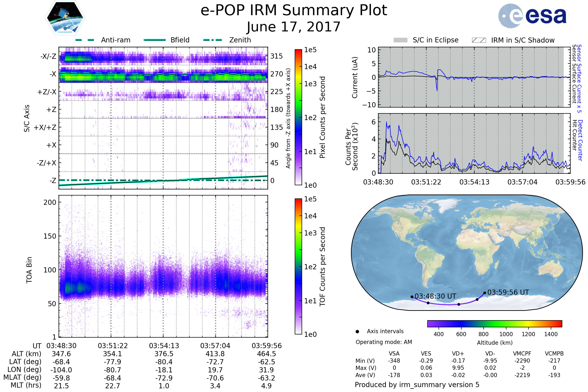Click the VMCPF voltage column header

click(x=522, y=354)
